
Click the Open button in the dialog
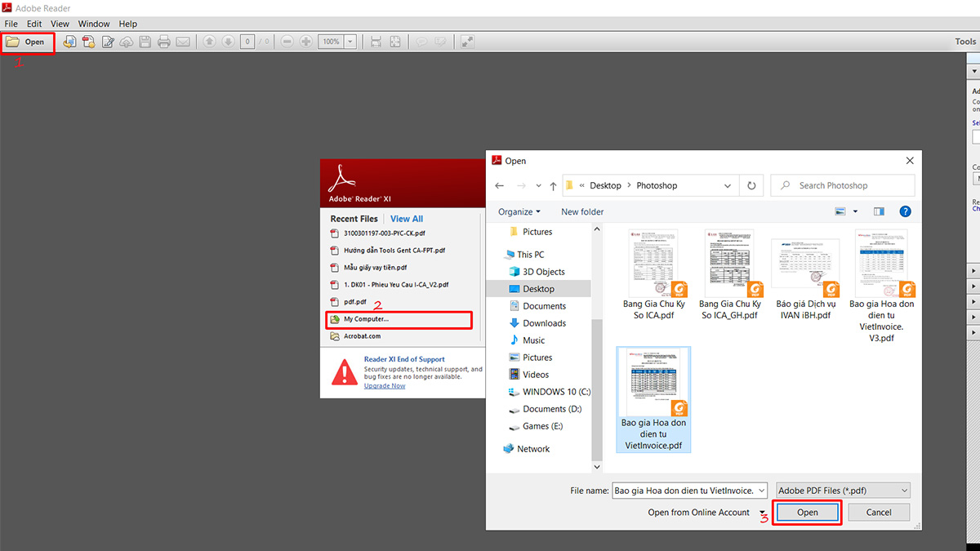click(x=807, y=513)
